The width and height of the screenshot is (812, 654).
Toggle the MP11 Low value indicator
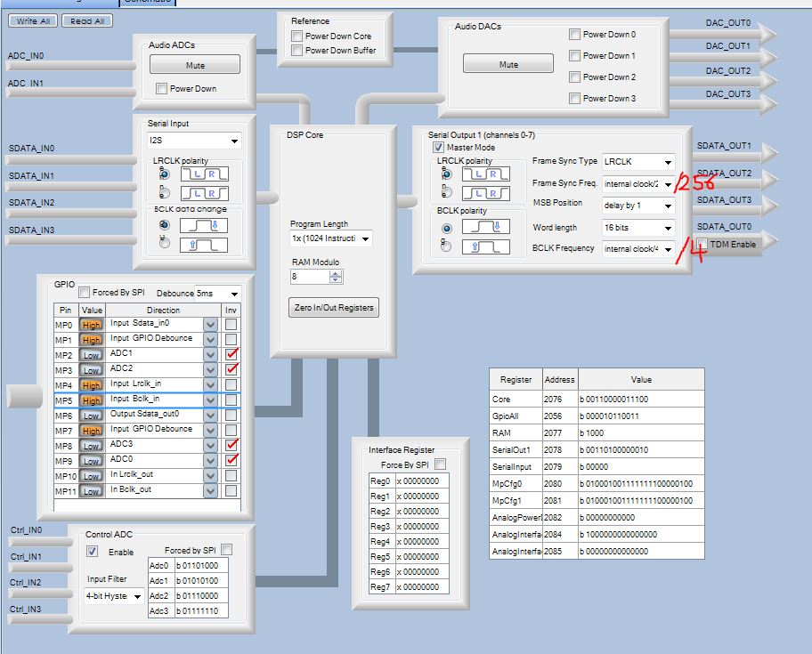tap(92, 491)
